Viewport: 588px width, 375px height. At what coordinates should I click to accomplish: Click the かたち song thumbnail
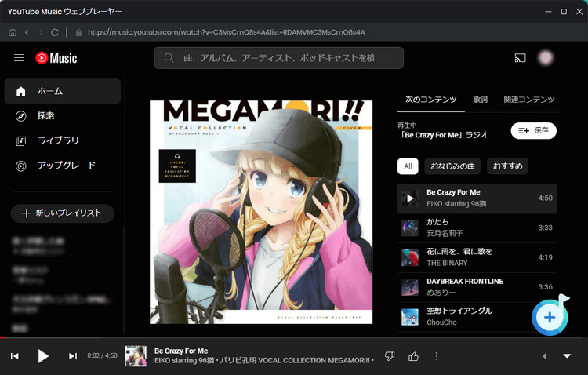(x=410, y=228)
